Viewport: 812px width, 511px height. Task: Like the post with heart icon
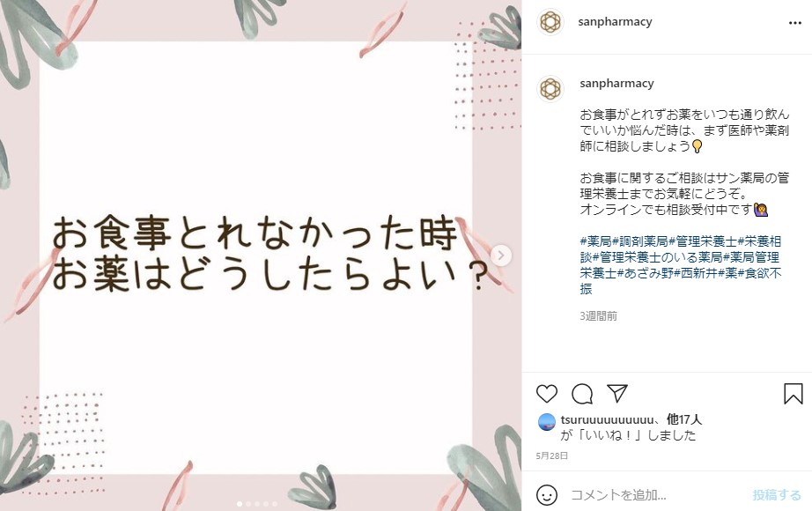click(x=546, y=394)
